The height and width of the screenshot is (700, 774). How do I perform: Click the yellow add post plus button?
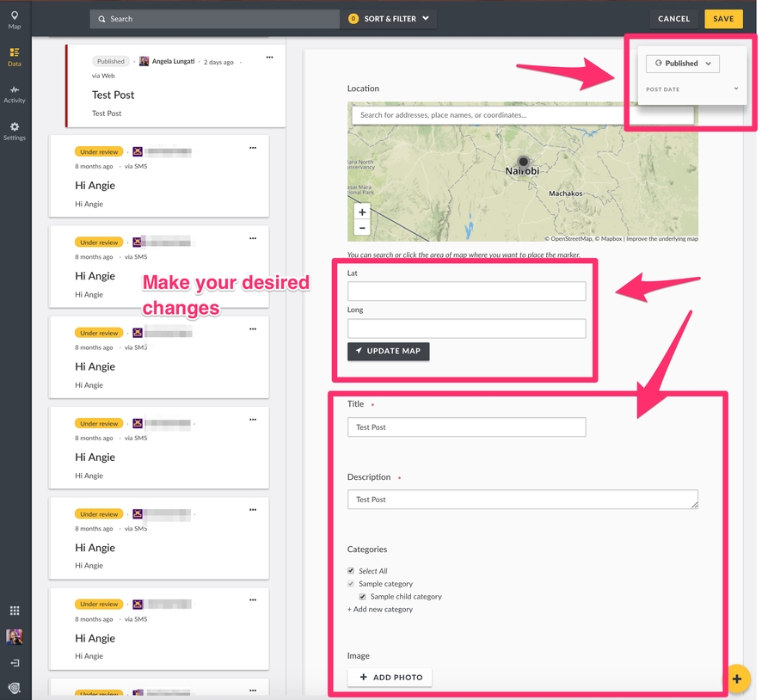(x=737, y=679)
